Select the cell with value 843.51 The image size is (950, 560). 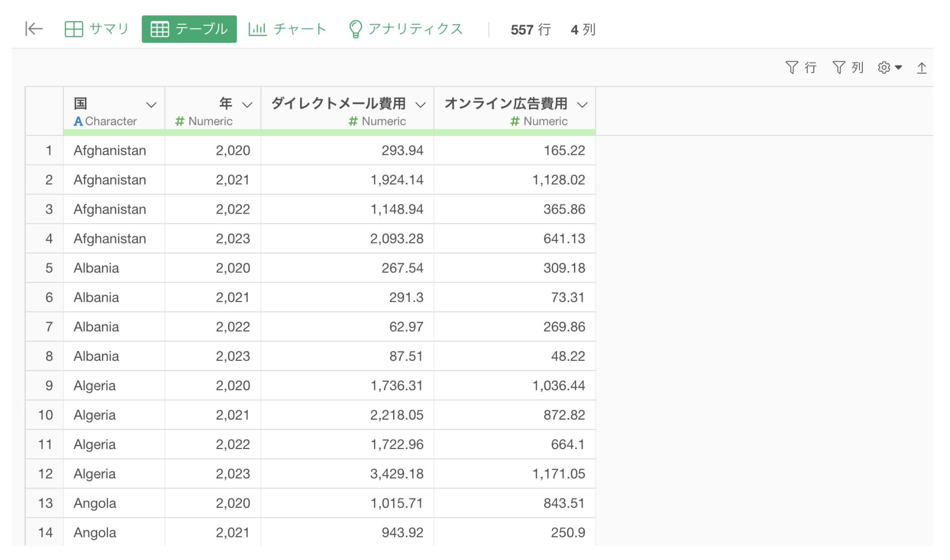pyautogui.click(x=515, y=503)
